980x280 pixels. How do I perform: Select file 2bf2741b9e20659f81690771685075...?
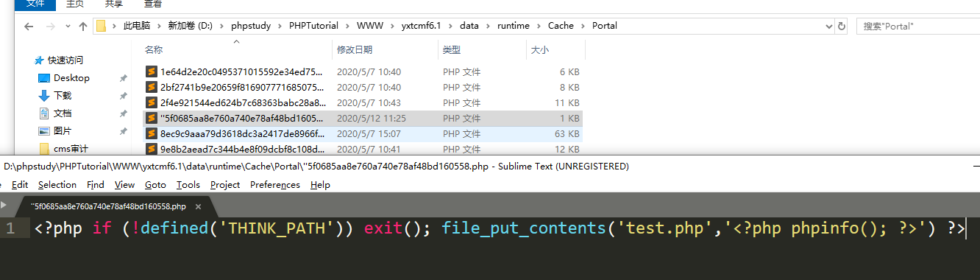(241, 88)
